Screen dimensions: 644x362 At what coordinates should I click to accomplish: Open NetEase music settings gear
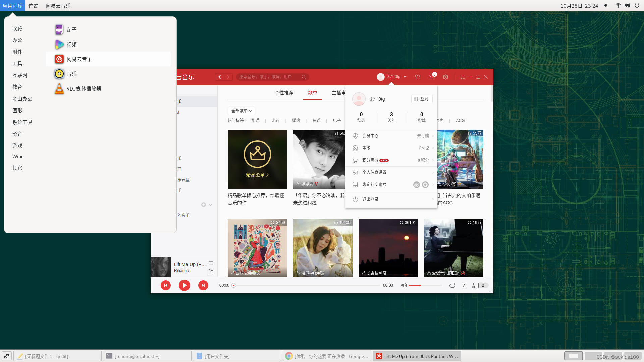[445, 77]
